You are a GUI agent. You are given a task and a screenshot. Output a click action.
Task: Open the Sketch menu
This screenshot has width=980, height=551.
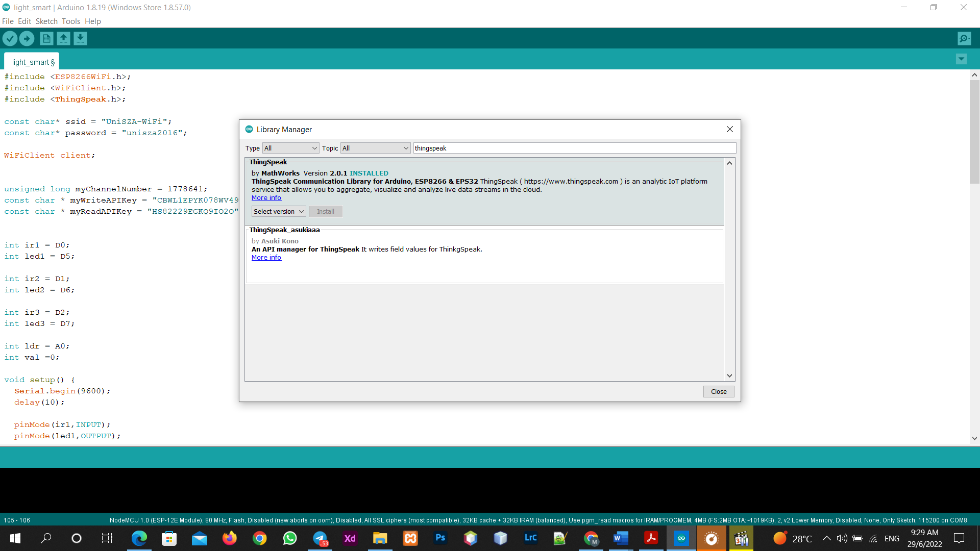click(x=46, y=21)
